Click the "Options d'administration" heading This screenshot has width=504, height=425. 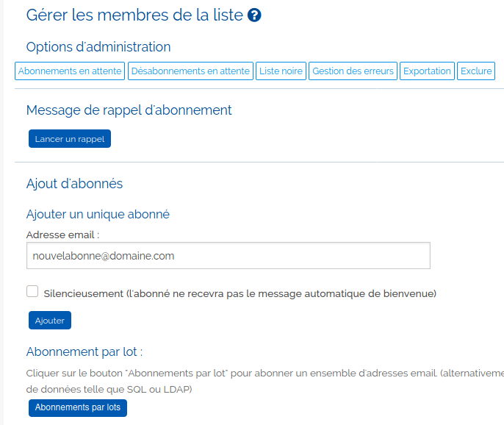pyautogui.click(x=98, y=47)
